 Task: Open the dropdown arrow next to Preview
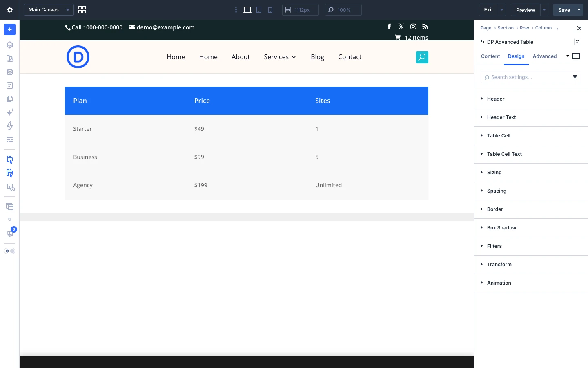click(544, 10)
